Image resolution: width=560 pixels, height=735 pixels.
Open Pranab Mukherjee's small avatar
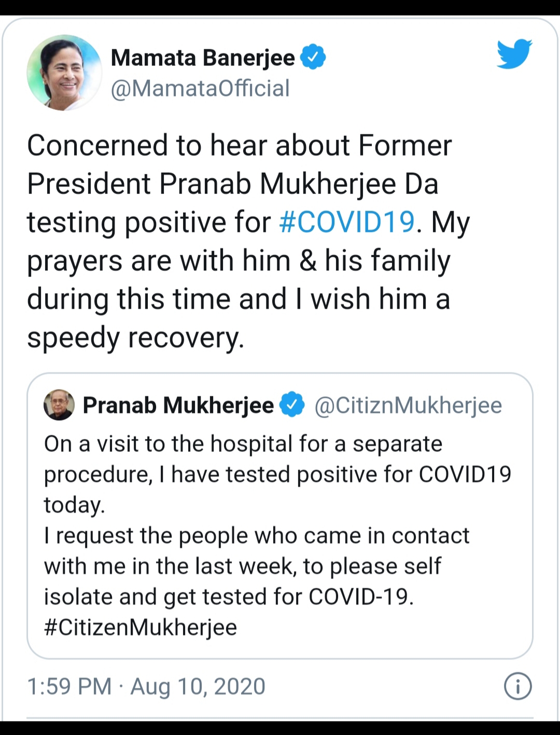(59, 405)
